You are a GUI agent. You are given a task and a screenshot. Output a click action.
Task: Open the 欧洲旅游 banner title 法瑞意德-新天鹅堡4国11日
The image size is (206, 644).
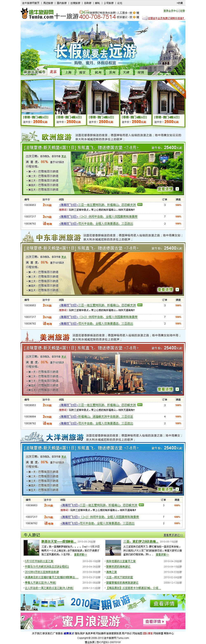tap(81, 148)
